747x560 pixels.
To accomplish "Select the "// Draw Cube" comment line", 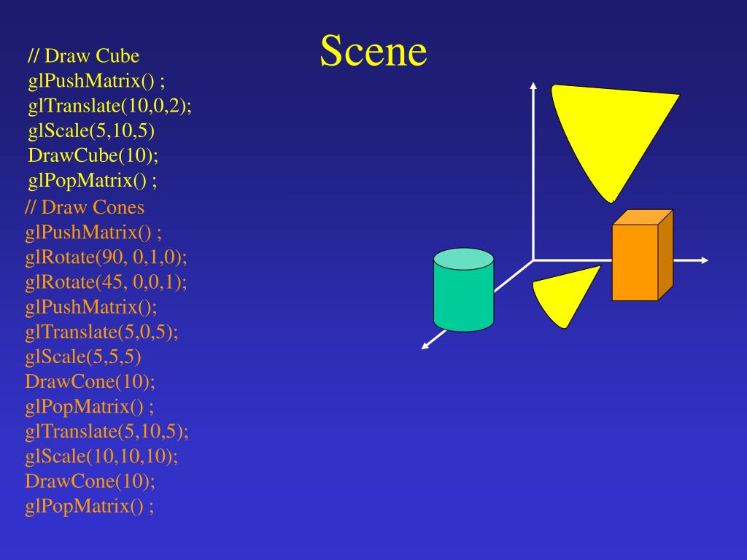I will point(83,56).
